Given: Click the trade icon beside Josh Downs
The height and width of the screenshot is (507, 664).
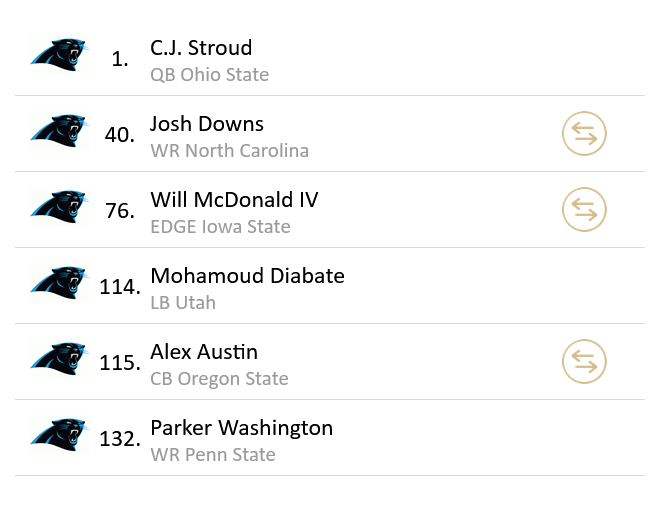Looking at the screenshot, I should click(585, 134).
